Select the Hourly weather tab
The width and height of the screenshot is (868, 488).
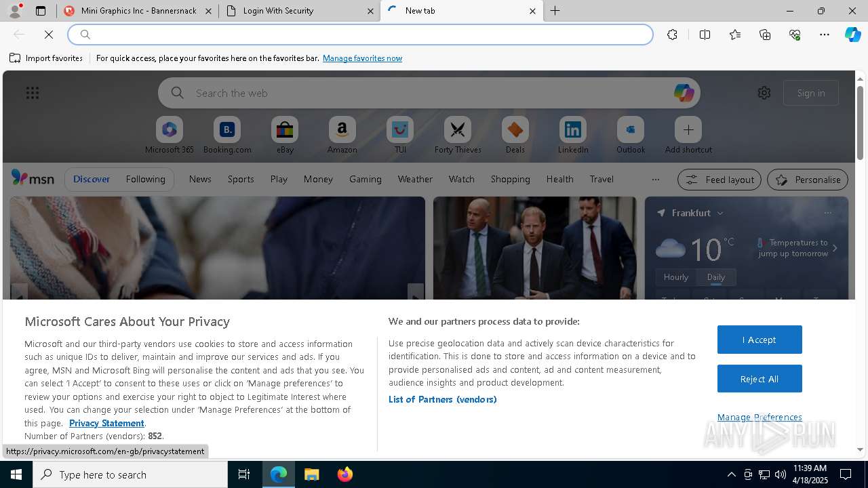pos(676,277)
